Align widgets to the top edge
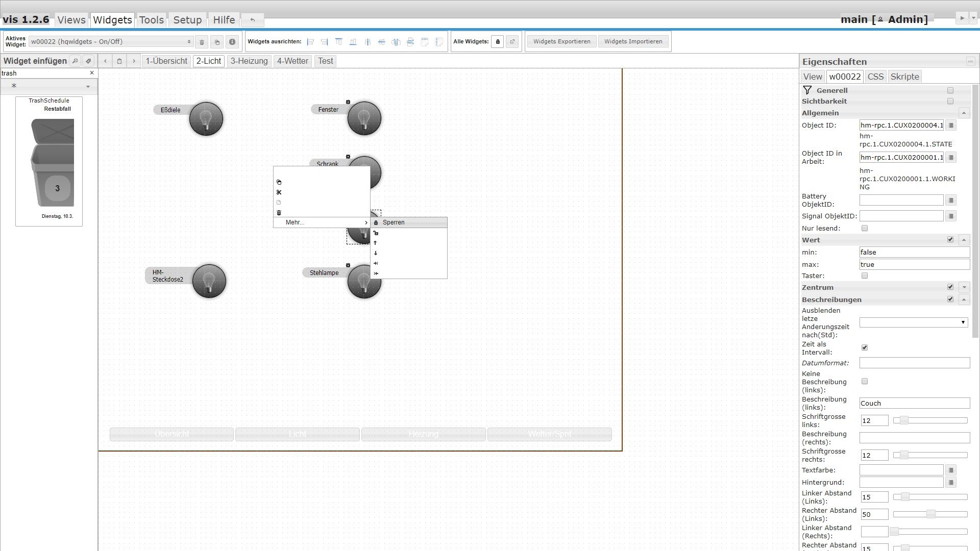This screenshot has height=551, width=980. 339,42
